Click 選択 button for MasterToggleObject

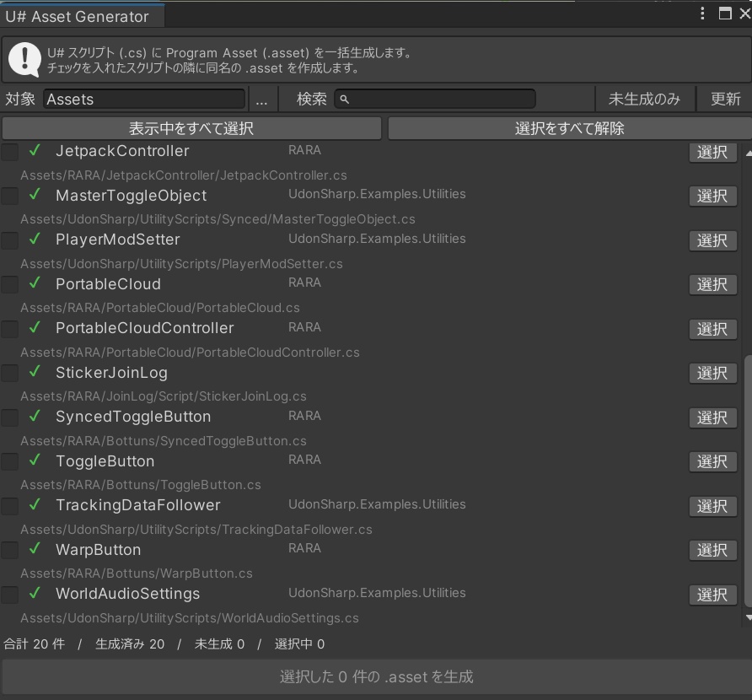(x=712, y=197)
